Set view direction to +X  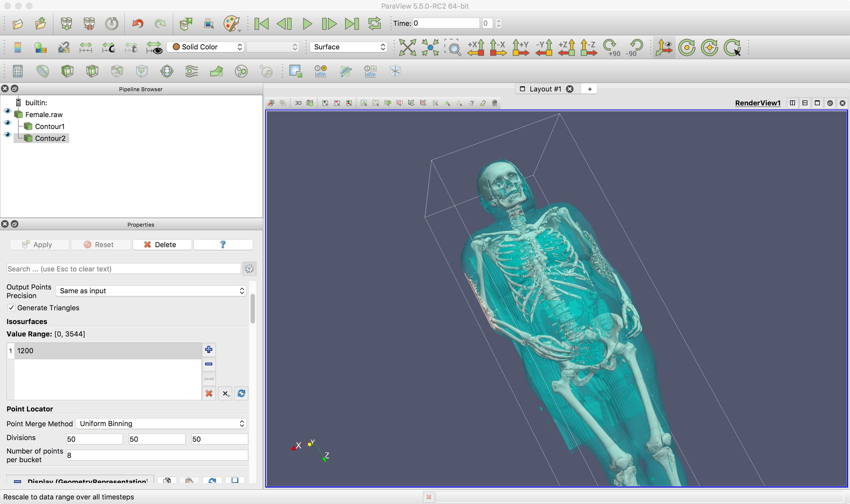(x=476, y=47)
